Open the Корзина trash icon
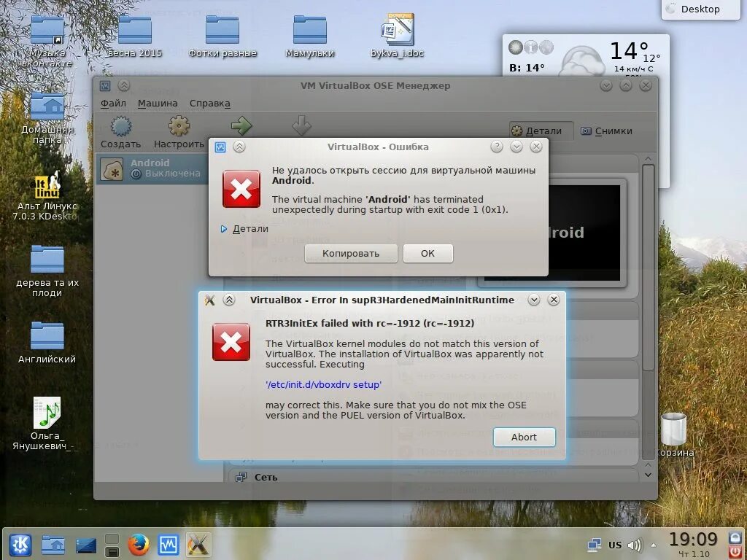Viewport: 747px width, 560px height. (x=675, y=435)
